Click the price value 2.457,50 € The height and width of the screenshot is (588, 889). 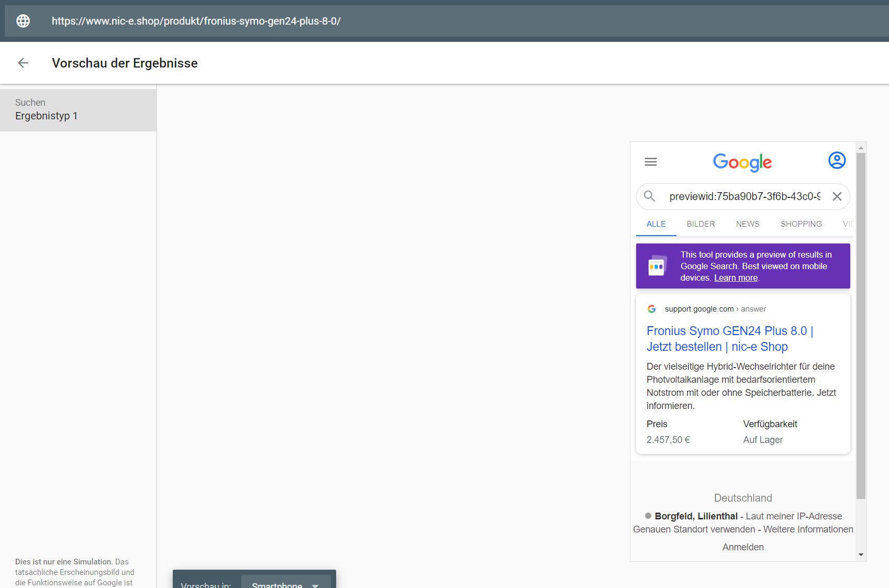pos(668,440)
